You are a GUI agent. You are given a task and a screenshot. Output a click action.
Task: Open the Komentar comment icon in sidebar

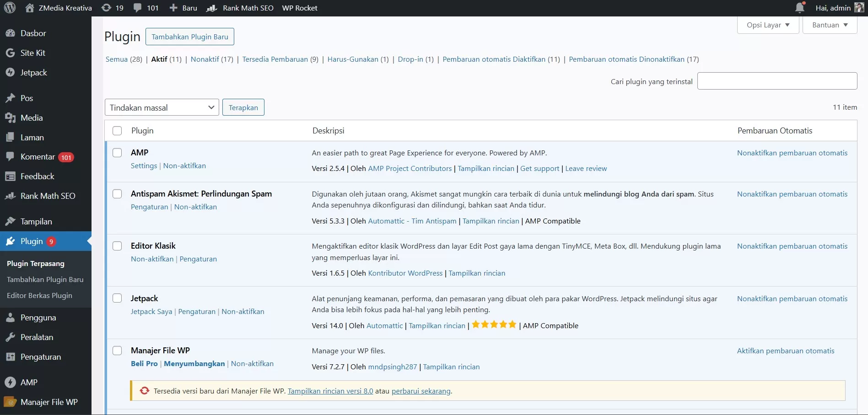10,157
